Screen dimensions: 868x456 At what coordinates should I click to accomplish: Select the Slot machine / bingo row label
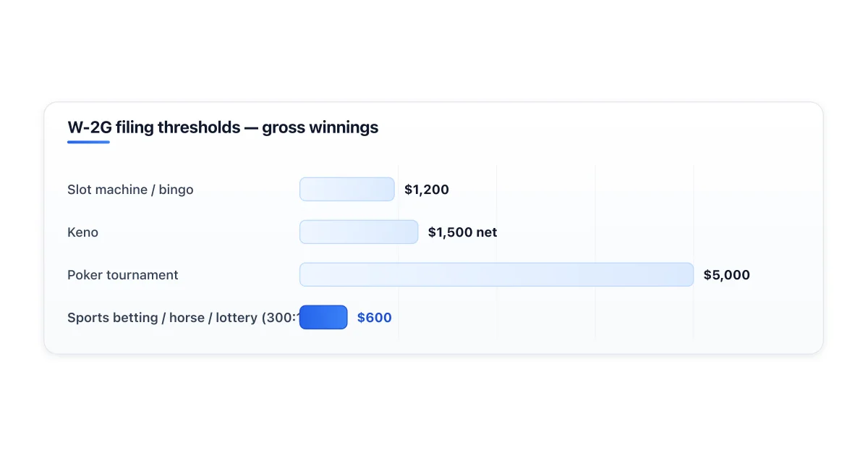click(130, 190)
